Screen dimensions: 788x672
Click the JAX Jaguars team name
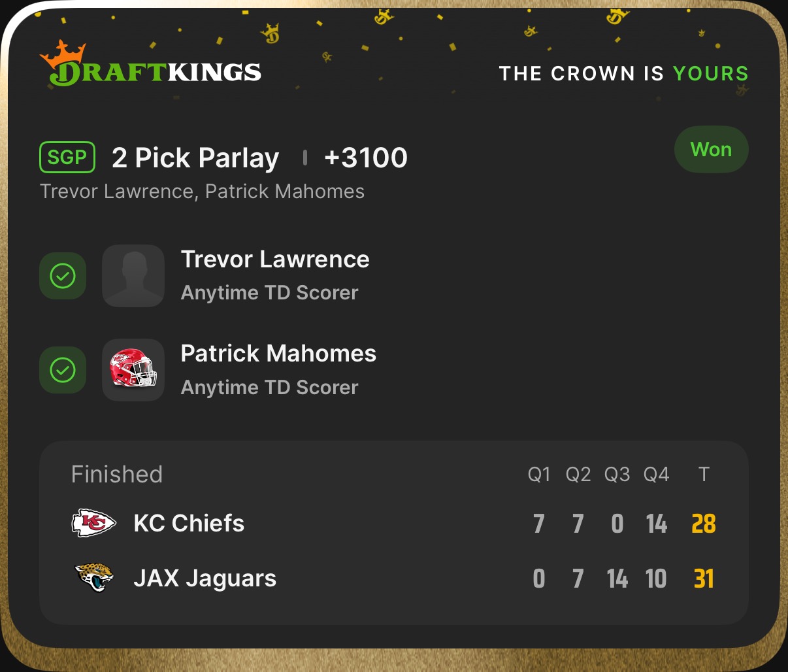click(x=205, y=579)
